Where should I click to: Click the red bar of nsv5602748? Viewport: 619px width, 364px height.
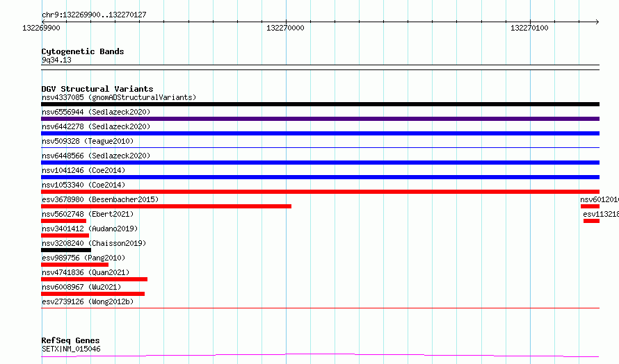[63, 221]
